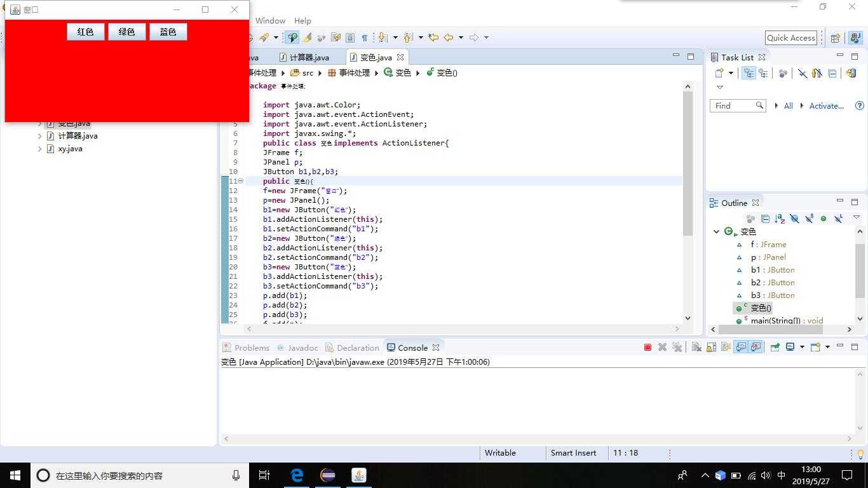868x488 pixels.
Task: Click the Quick Access field
Action: (790, 37)
